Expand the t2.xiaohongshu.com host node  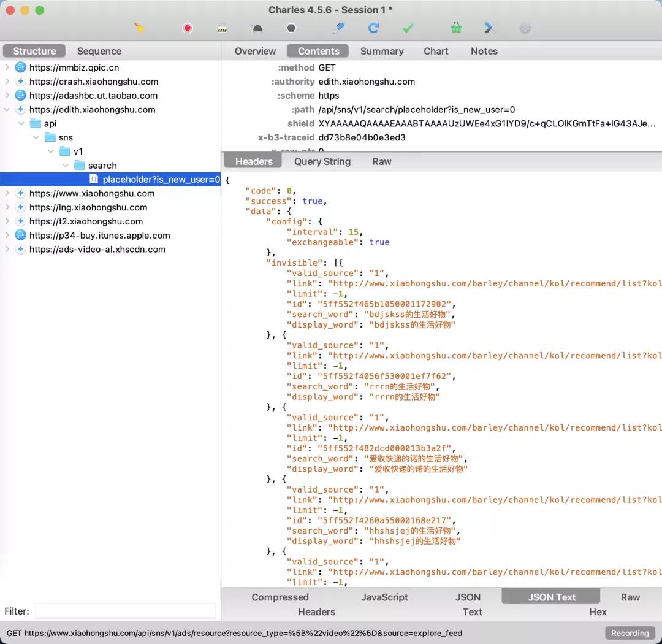(7, 221)
